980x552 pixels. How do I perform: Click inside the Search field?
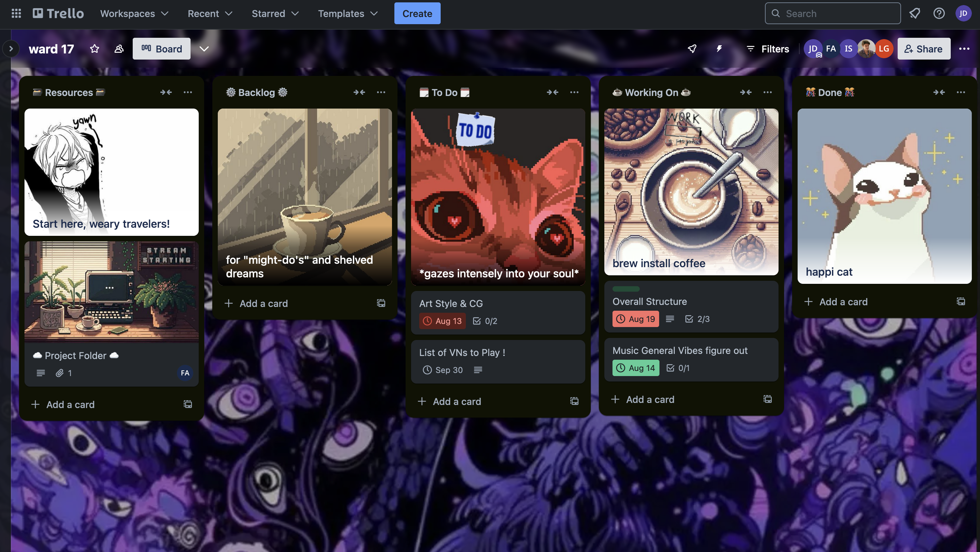(832, 13)
